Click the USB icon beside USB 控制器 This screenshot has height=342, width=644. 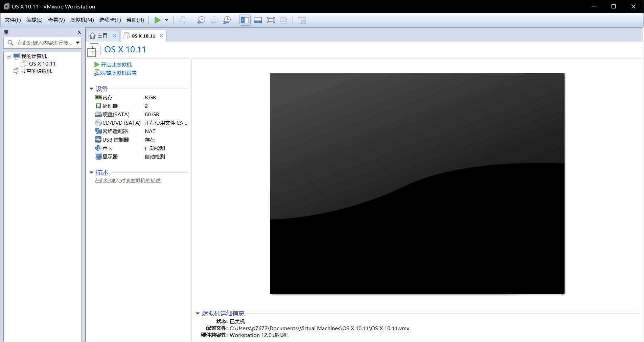pyautogui.click(x=98, y=140)
